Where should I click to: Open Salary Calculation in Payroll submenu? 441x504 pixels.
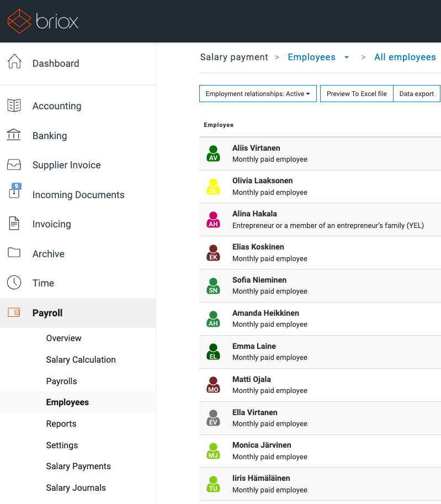81,359
